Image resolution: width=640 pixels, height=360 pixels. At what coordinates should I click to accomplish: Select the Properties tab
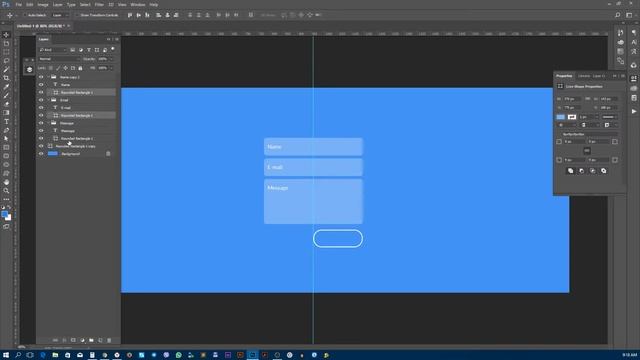pos(564,76)
